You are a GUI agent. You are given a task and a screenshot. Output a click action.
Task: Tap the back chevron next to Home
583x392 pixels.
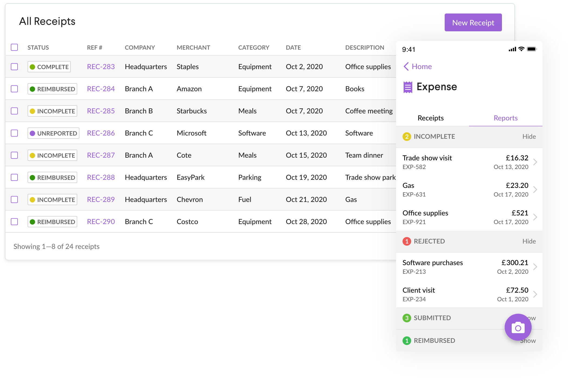pos(406,66)
